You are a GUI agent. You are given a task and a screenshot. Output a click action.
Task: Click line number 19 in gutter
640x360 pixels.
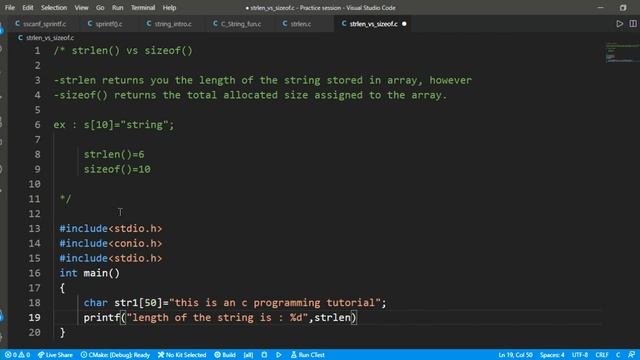coord(35,318)
